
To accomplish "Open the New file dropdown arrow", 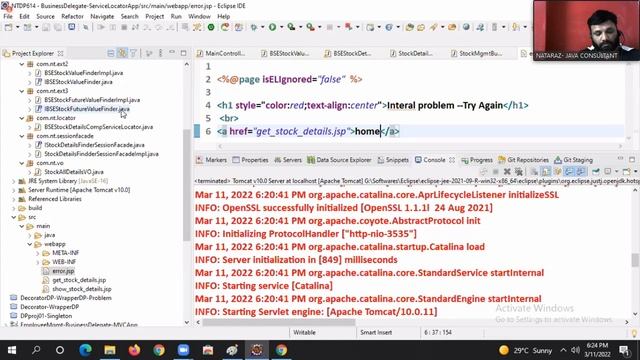I will click(17, 27).
